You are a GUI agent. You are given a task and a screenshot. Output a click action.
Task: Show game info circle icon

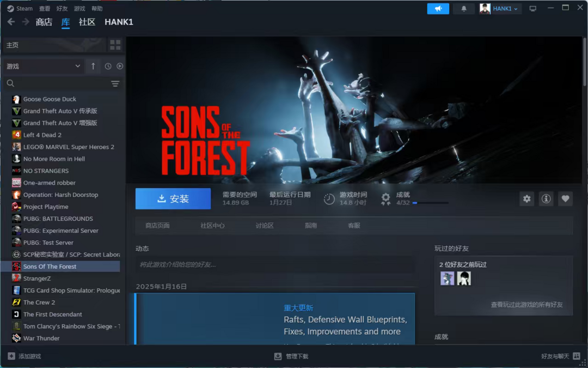click(546, 198)
